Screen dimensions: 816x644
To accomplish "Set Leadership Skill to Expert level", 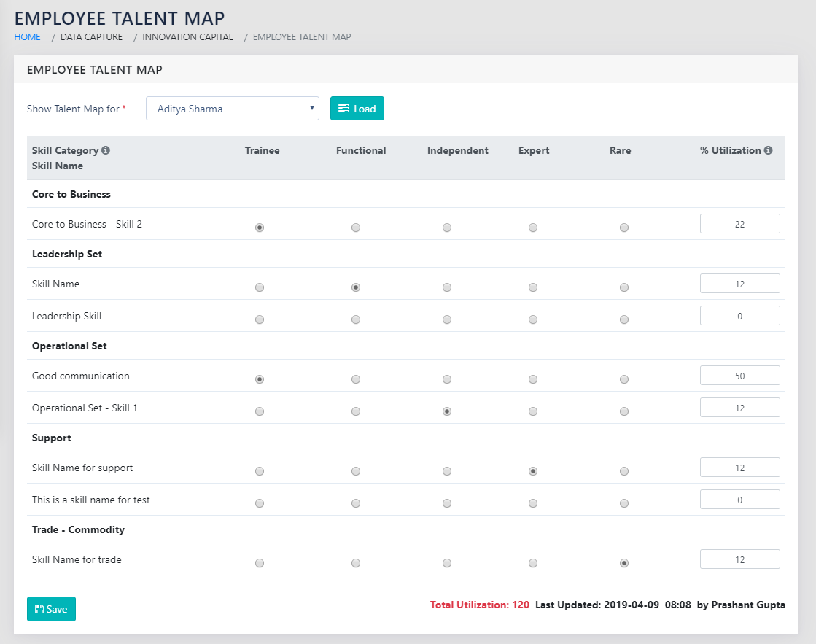I will [533, 319].
